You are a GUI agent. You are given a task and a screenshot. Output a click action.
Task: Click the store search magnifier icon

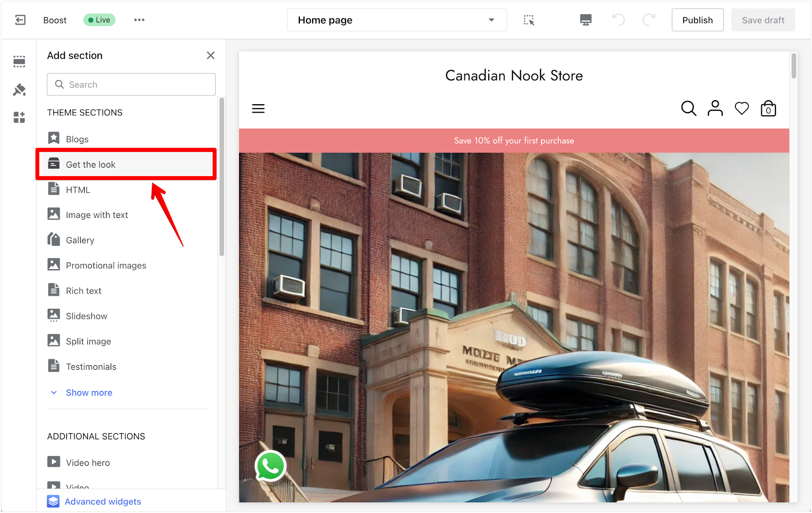tap(688, 108)
